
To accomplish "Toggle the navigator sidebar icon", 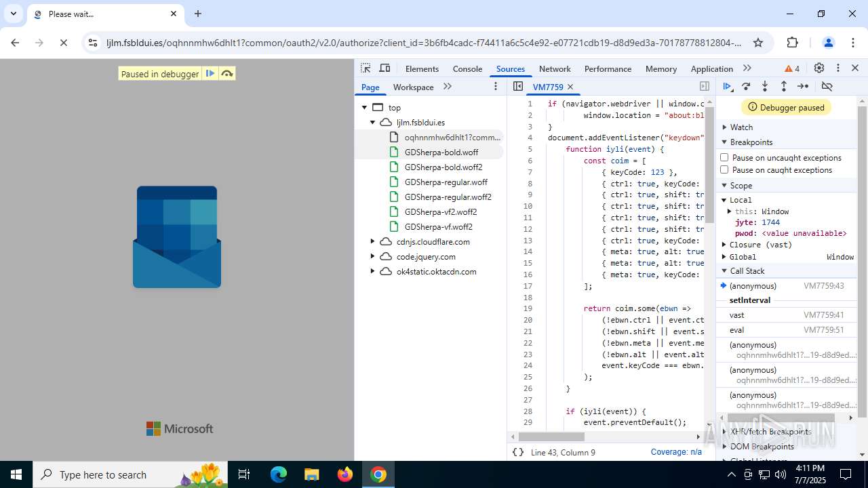I will (518, 86).
